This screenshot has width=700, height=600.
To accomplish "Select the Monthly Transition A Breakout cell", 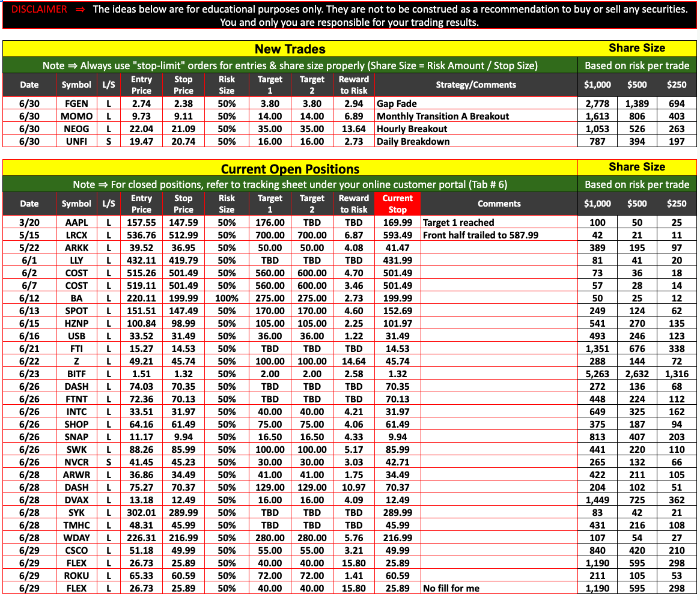I will tap(442, 117).
